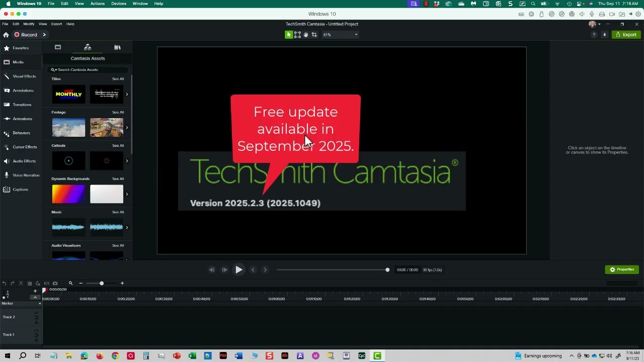Screen dimensions: 644x362
Task: Open the Marker track dropdown
Action: (40, 304)
